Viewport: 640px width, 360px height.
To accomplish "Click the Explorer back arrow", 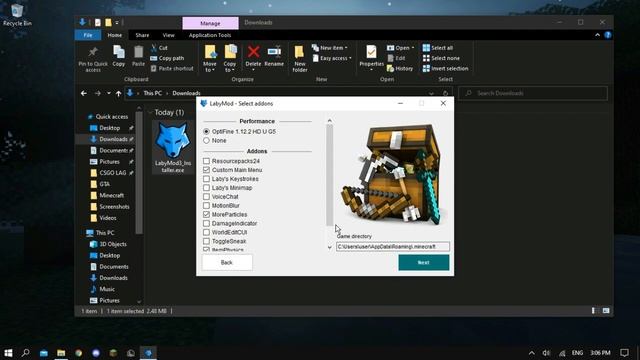I will point(84,93).
